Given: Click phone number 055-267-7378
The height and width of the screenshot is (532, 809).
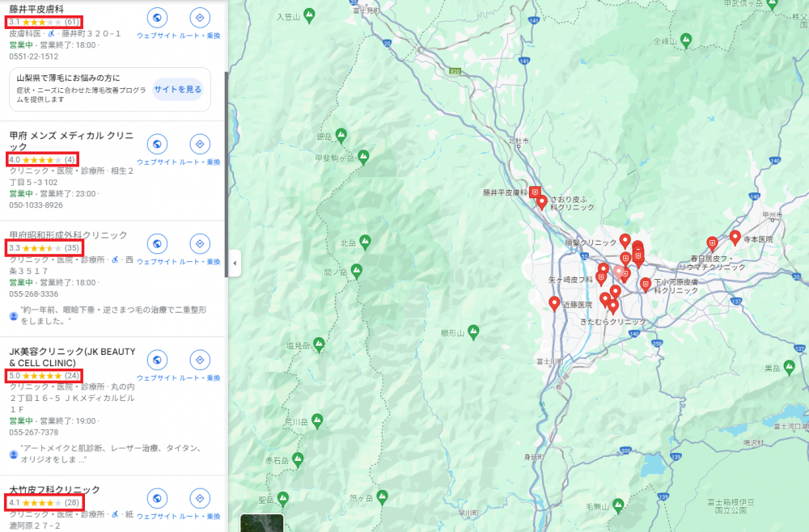Looking at the screenshot, I should click(33, 432).
